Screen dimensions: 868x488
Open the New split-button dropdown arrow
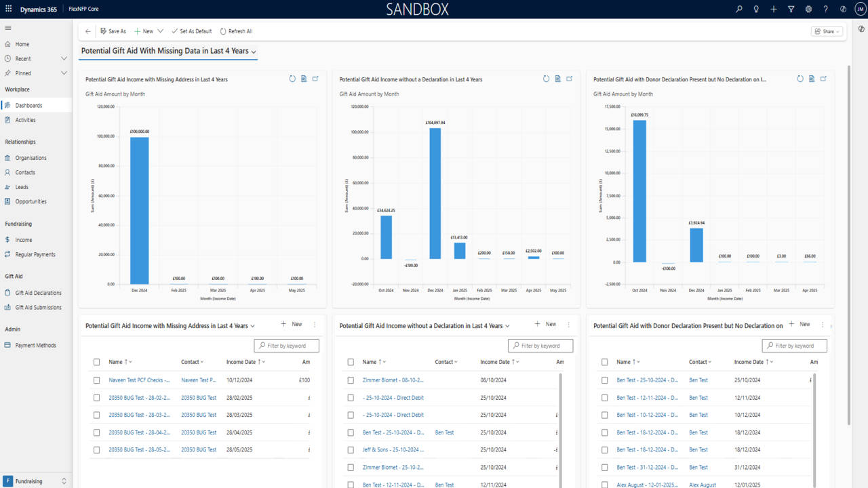click(160, 31)
